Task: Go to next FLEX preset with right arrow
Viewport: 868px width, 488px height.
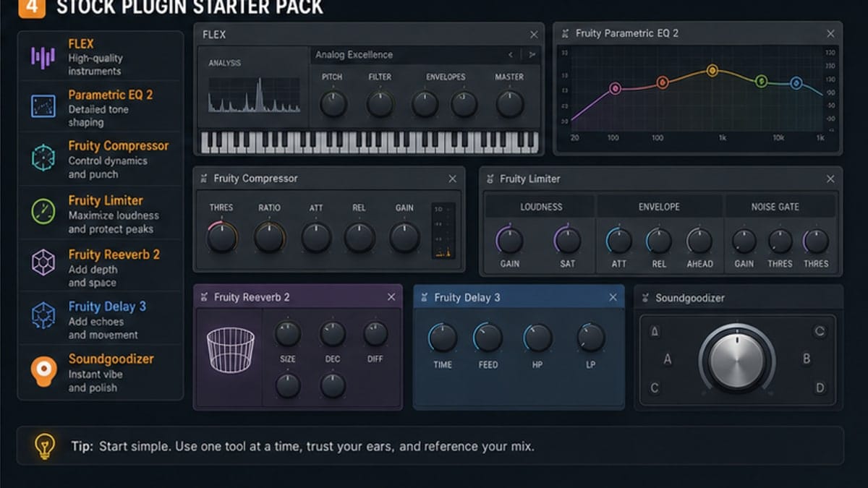Action: point(532,55)
